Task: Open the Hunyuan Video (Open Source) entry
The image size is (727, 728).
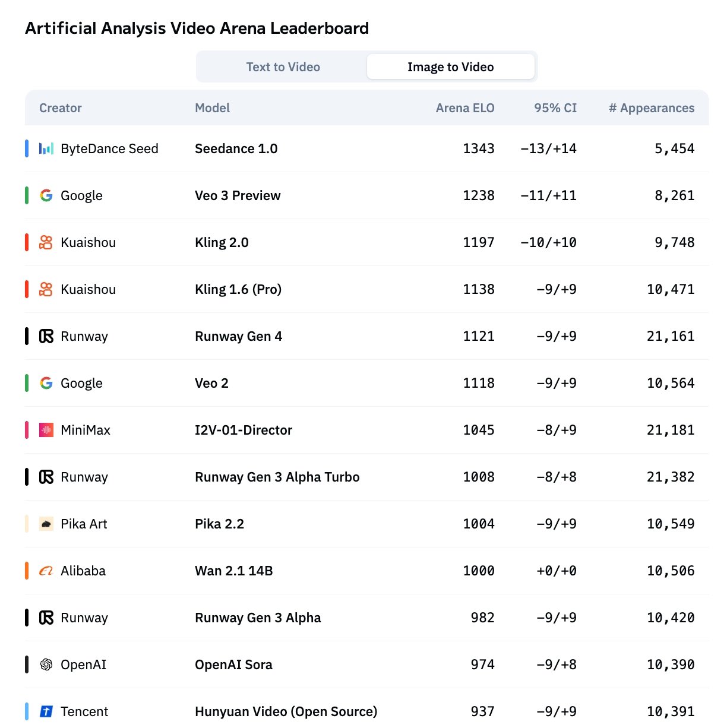Action: pyautogui.click(x=286, y=711)
